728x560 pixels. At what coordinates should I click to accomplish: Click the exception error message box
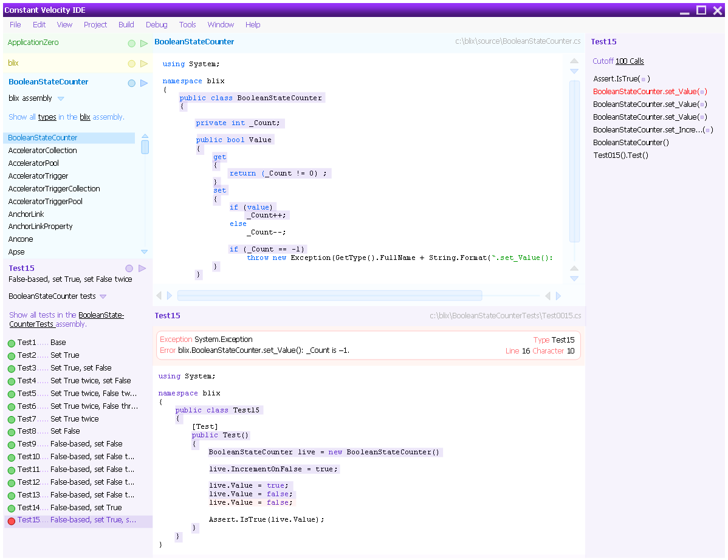click(x=369, y=345)
